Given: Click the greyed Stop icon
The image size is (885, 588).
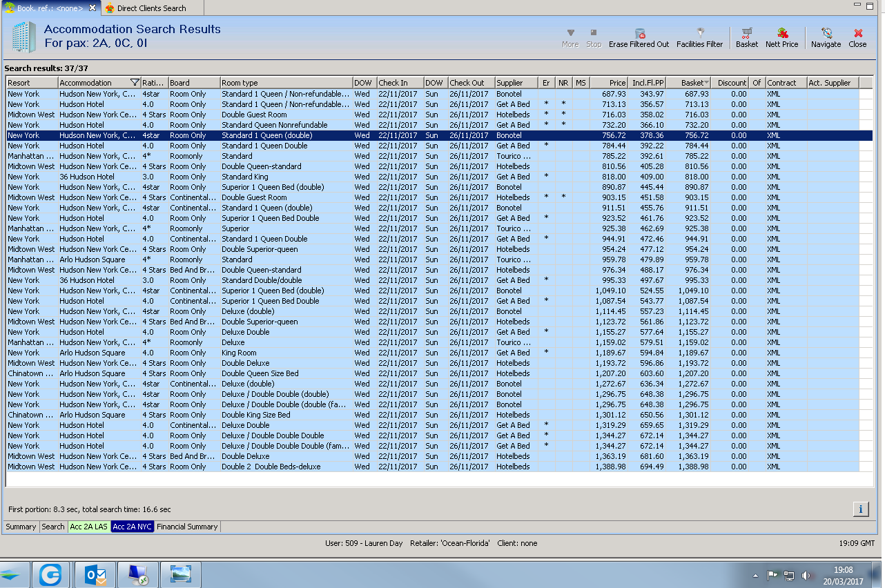Looking at the screenshot, I should (594, 32).
